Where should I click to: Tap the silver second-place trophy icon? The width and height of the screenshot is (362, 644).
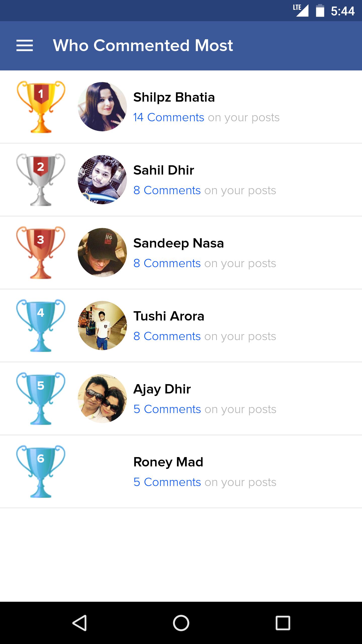point(41,180)
